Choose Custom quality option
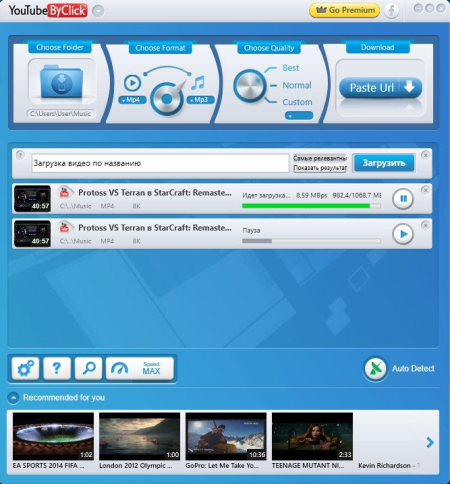 [x=297, y=102]
